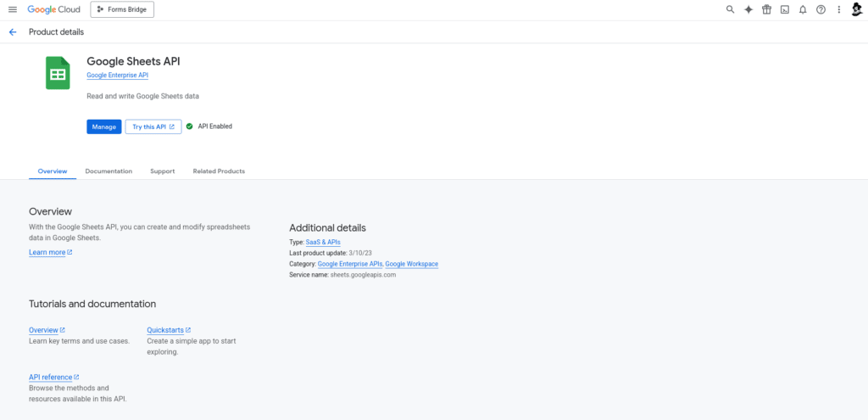The width and height of the screenshot is (868, 420).
Task: Activate the Cloud Shell terminal icon
Action: click(x=784, y=9)
